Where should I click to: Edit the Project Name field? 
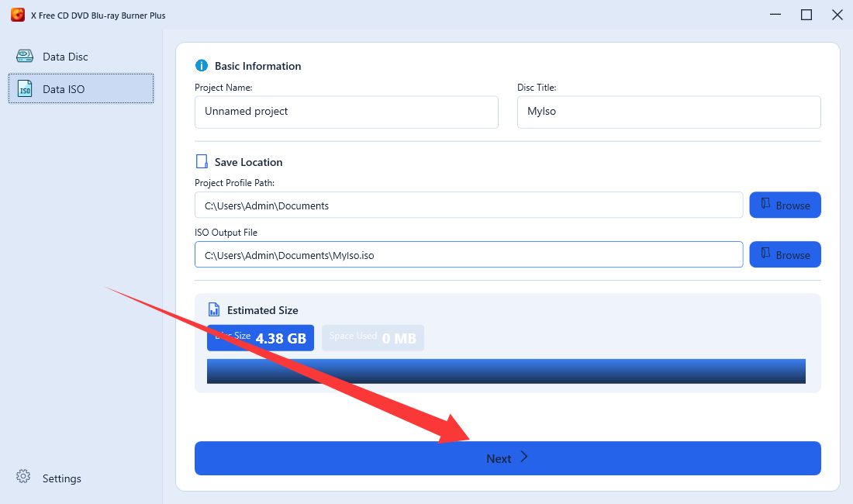[347, 112]
